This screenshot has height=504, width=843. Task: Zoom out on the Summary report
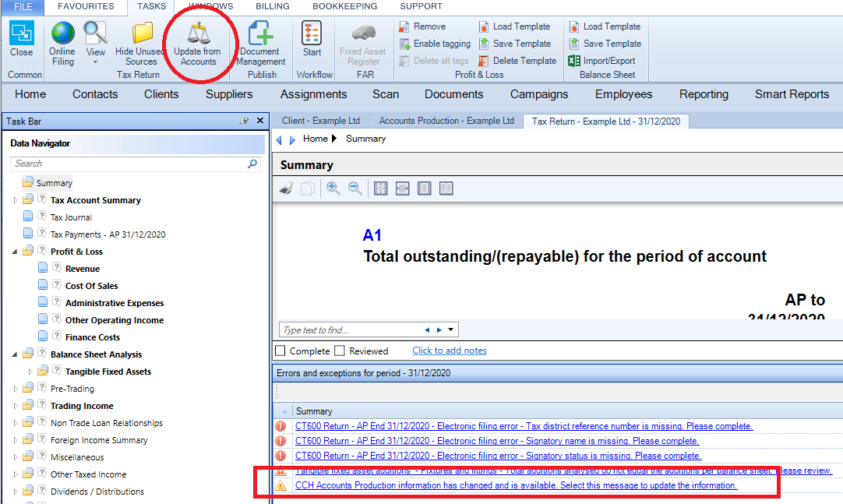point(354,188)
